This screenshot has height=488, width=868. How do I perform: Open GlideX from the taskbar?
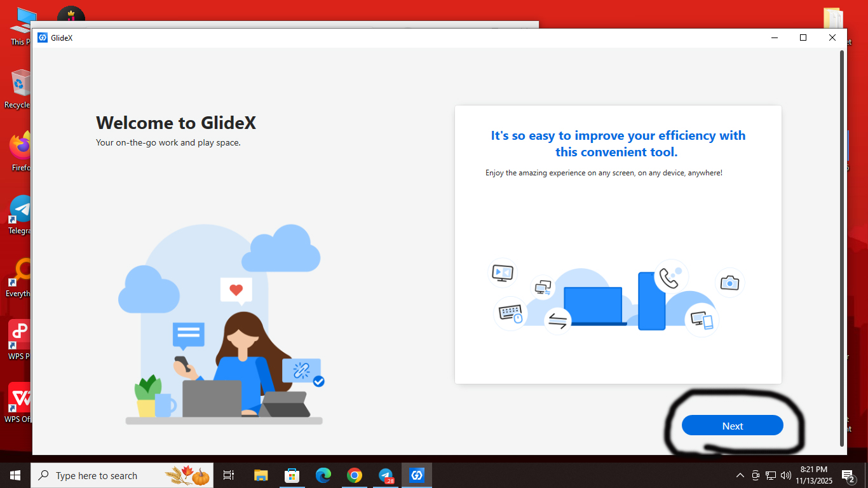pyautogui.click(x=417, y=475)
